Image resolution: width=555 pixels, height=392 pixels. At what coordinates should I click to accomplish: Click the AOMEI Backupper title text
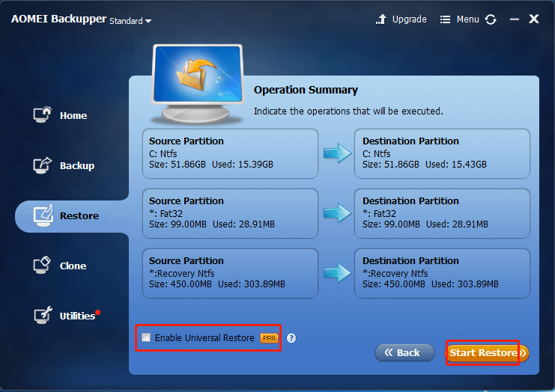[x=58, y=19]
